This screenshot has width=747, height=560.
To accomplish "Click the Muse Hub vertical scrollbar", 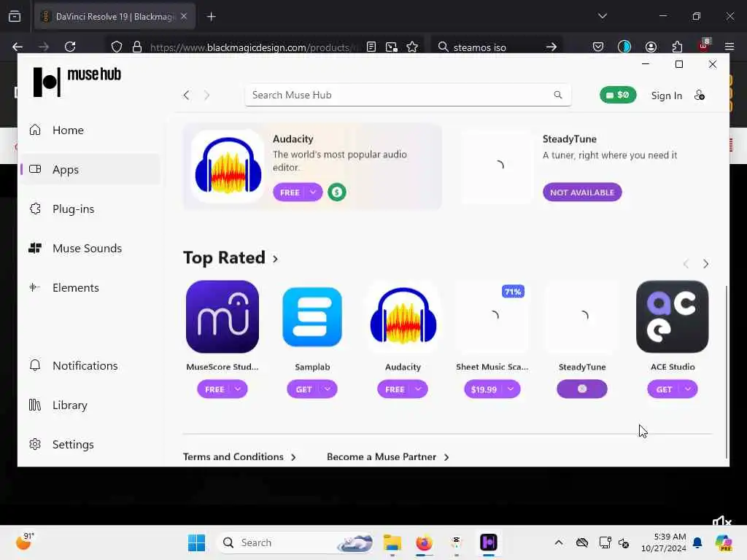I will coord(726,371).
